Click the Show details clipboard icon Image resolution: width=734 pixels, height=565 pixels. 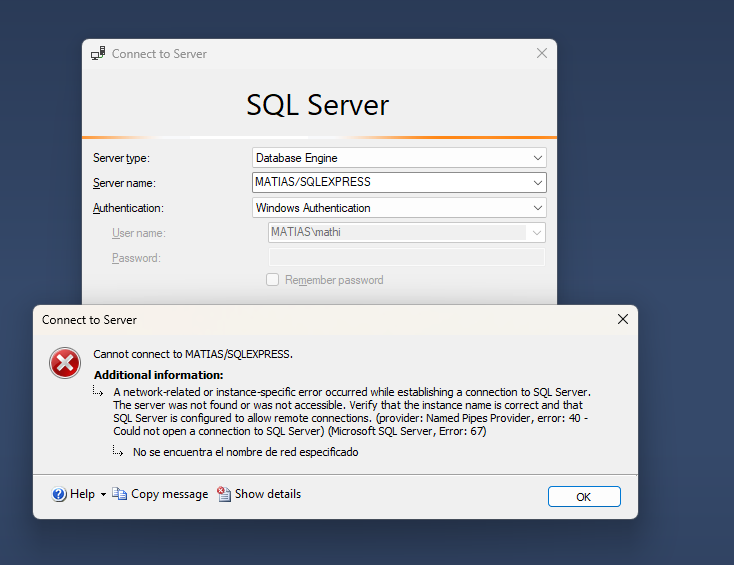[224, 494]
